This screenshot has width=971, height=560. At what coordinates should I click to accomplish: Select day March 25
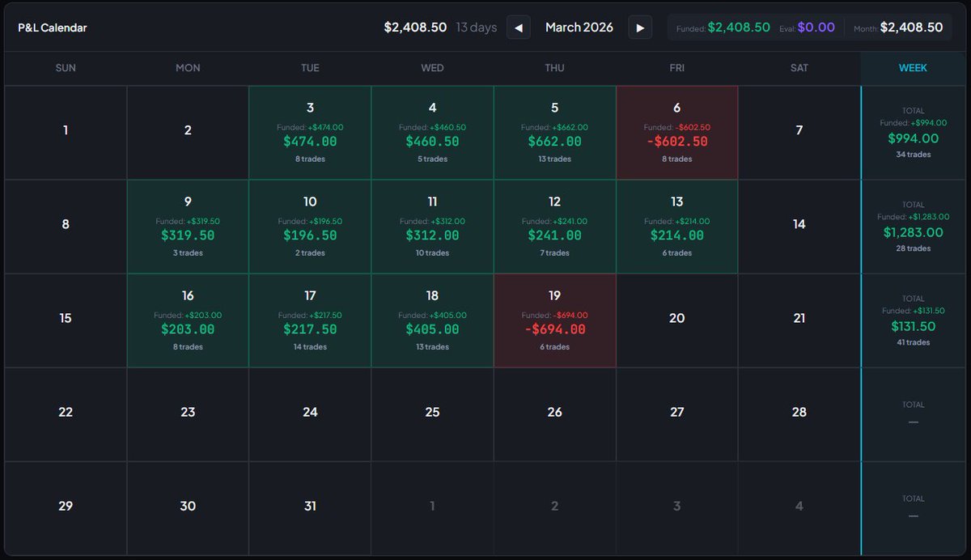click(x=432, y=414)
